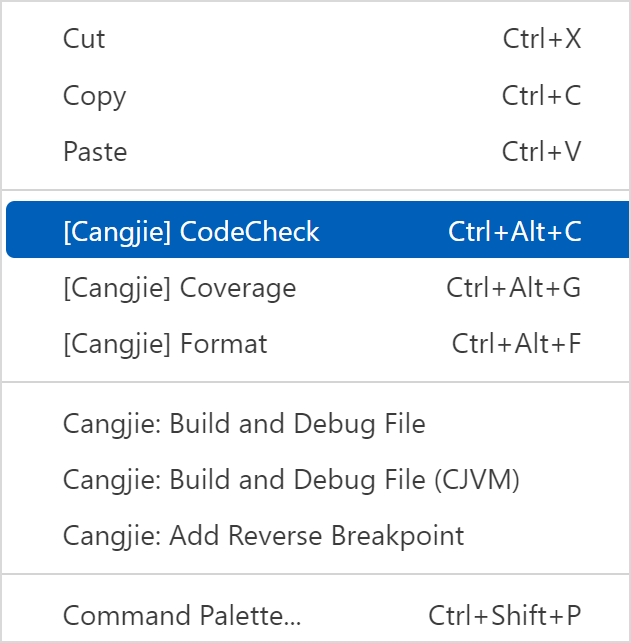Open the Command Palette... entry
Image resolution: width=631 pixels, height=643 pixels.
[x=182, y=614]
